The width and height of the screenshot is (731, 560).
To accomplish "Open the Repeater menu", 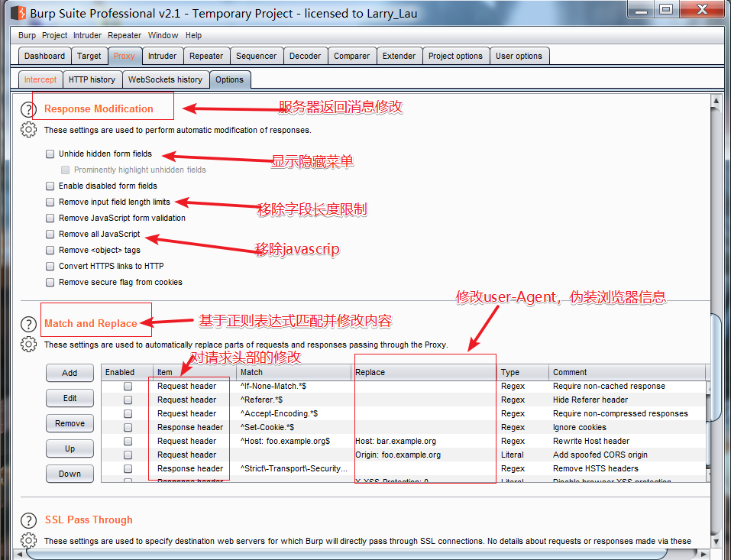I will tap(125, 35).
